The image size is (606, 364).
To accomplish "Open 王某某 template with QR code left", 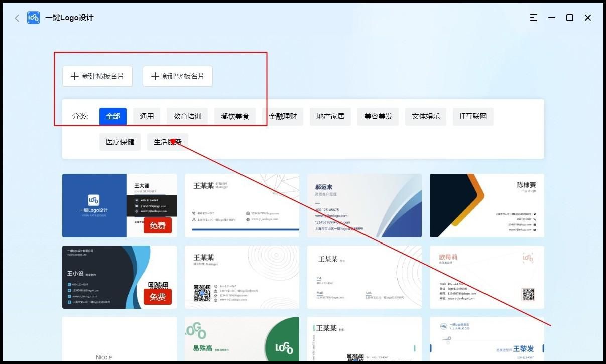I will pyautogui.click(x=242, y=277).
